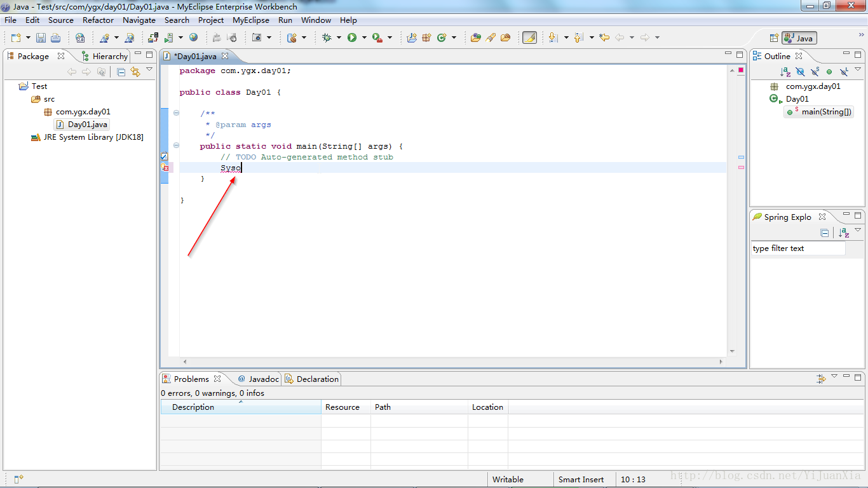Click the Location column header

pos(488,407)
